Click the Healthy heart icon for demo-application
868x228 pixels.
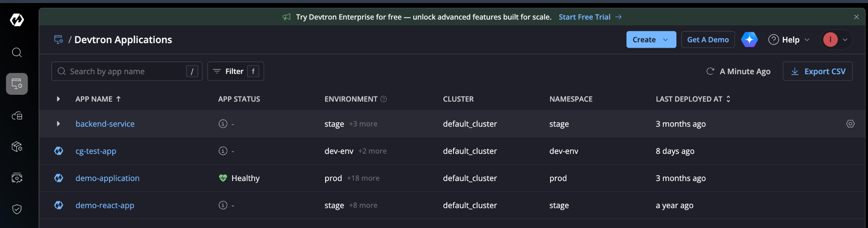[x=223, y=178]
